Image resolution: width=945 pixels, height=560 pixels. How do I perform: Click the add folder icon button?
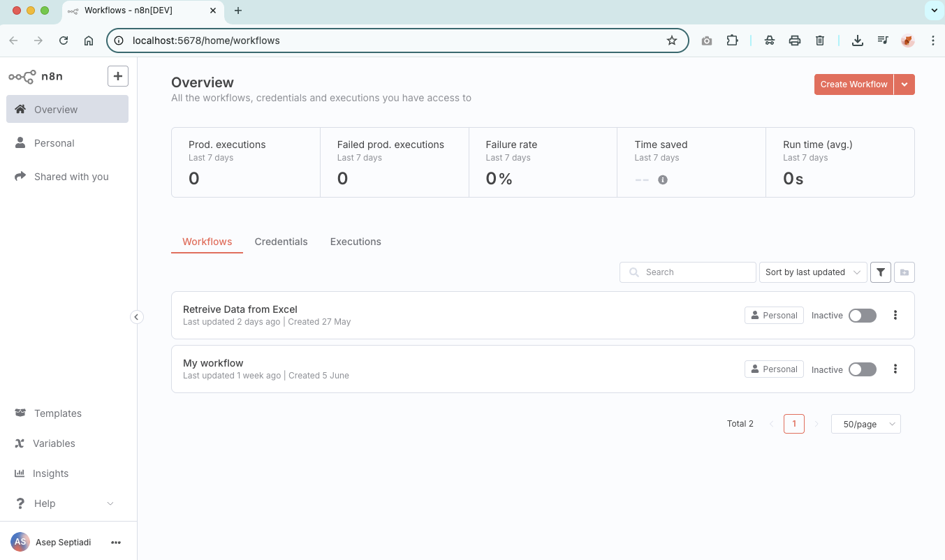(x=904, y=272)
